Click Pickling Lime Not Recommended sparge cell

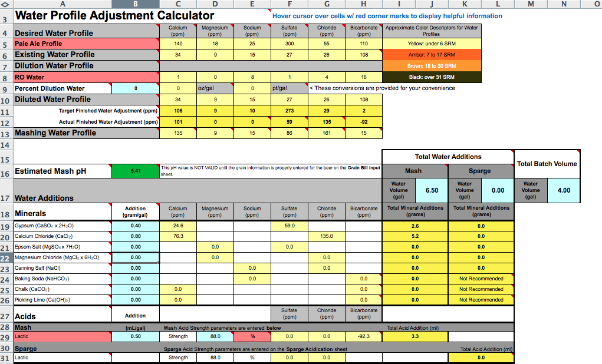coord(481,300)
